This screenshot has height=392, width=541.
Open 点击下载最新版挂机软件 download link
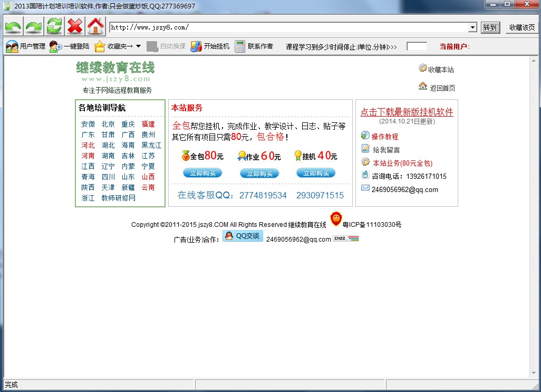click(407, 112)
